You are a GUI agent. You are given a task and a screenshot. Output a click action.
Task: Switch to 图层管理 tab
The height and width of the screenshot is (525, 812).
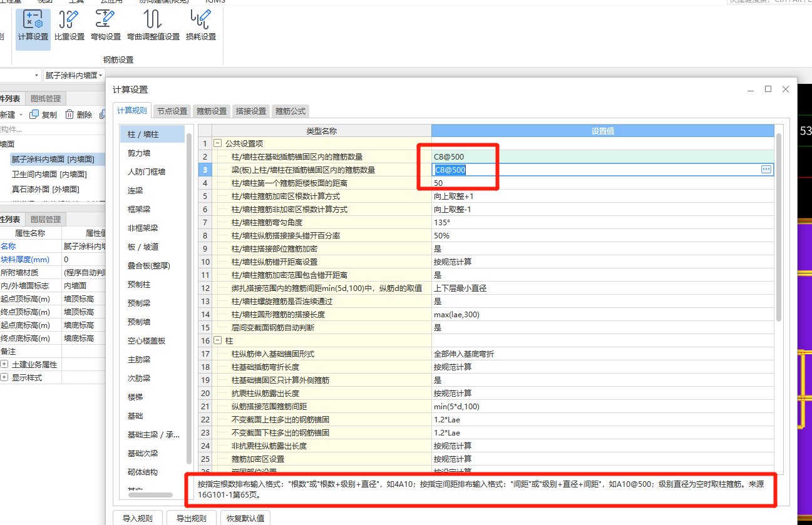pyautogui.click(x=46, y=219)
